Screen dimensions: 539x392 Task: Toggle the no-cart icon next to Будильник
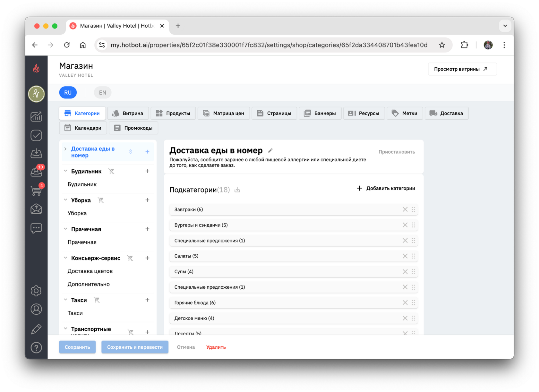point(111,171)
